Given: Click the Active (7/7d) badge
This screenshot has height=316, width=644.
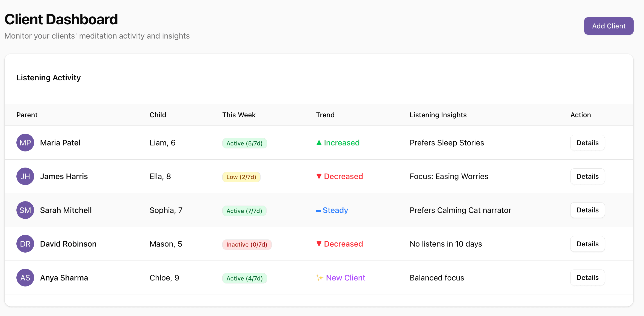Looking at the screenshot, I should coord(244,211).
